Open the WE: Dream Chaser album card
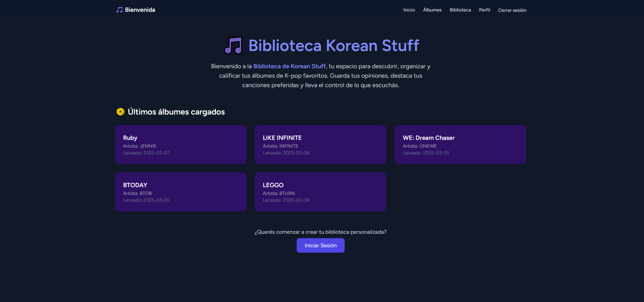The image size is (644, 302). (460, 145)
